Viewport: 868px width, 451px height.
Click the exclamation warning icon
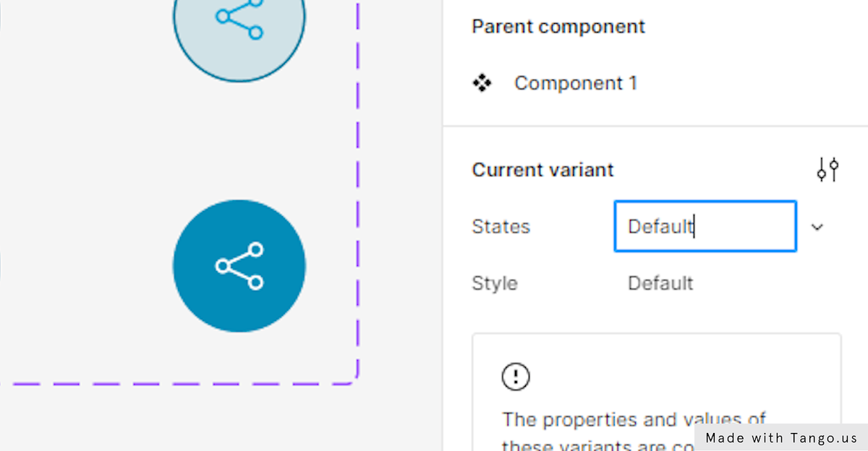click(516, 377)
